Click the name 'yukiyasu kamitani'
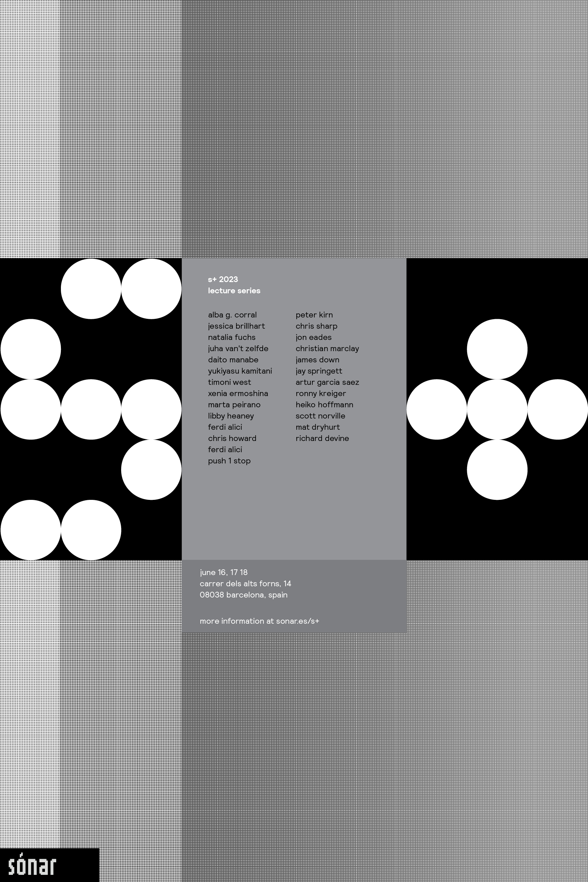The height and width of the screenshot is (882, 588). coord(240,371)
